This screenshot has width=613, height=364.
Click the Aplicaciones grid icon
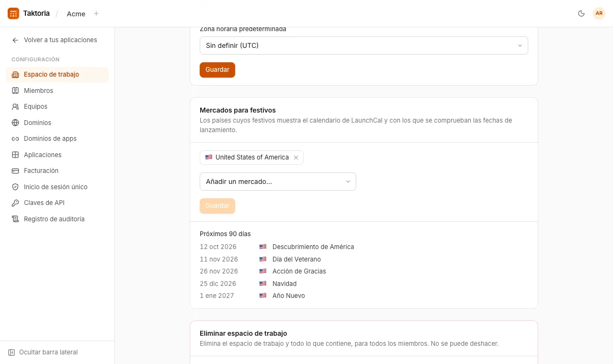pos(15,155)
